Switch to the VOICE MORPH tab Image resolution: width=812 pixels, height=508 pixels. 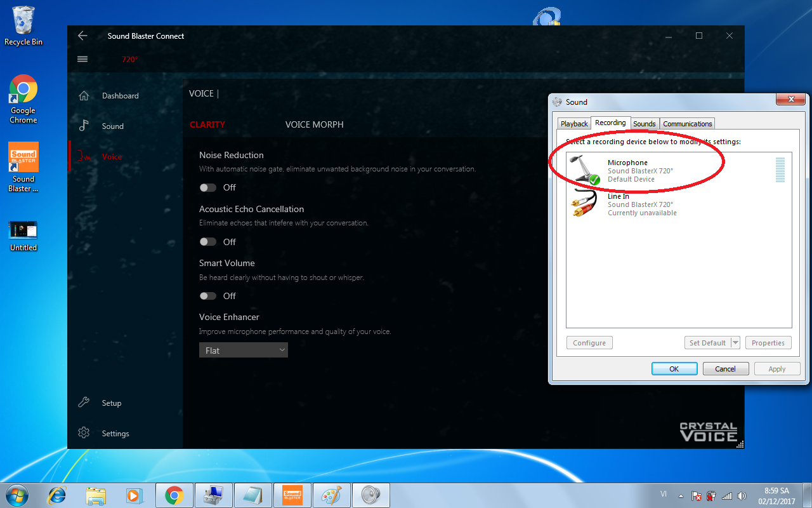314,124
